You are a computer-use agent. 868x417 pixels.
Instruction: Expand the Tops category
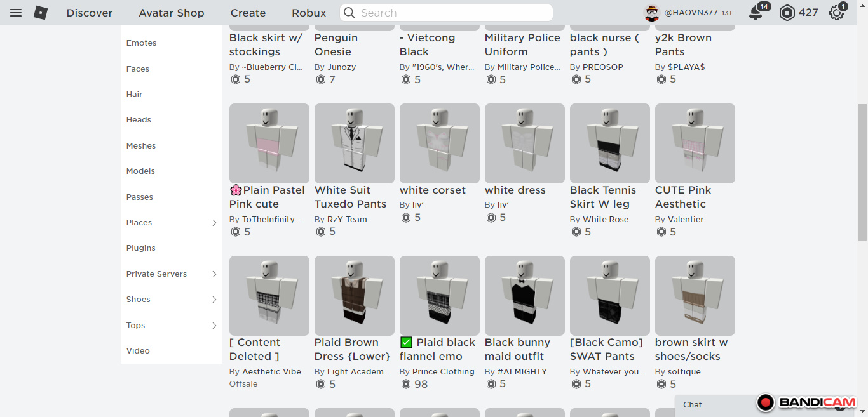point(214,326)
